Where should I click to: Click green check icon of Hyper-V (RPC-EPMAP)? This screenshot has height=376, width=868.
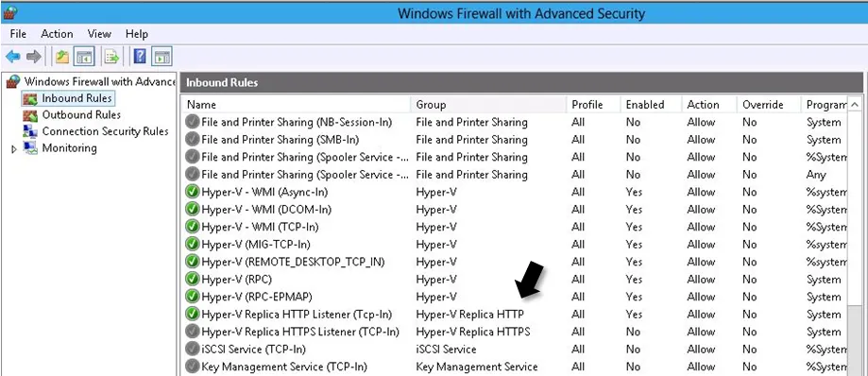coord(192,297)
